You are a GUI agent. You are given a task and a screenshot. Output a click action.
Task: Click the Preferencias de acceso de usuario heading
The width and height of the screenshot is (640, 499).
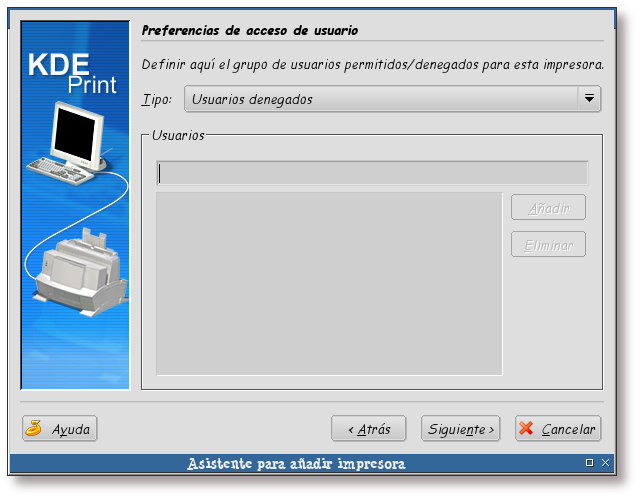pyautogui.click(x=250, y=31)
